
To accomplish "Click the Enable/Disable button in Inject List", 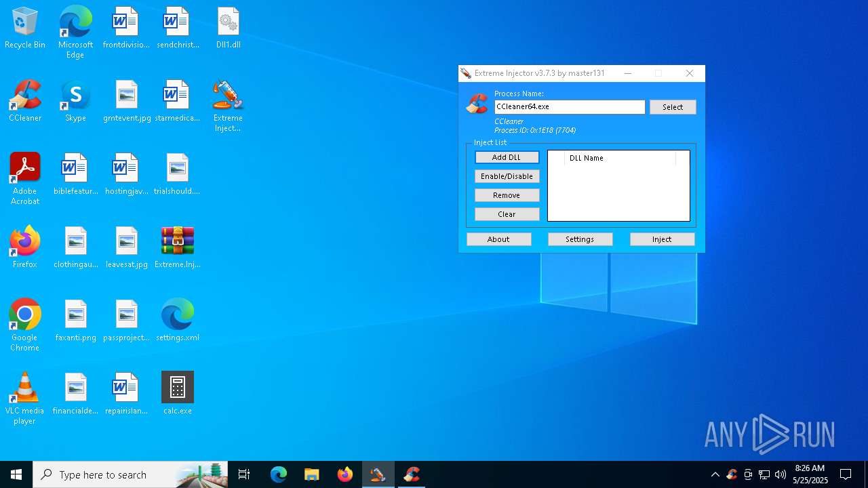I will click(507, 176).
